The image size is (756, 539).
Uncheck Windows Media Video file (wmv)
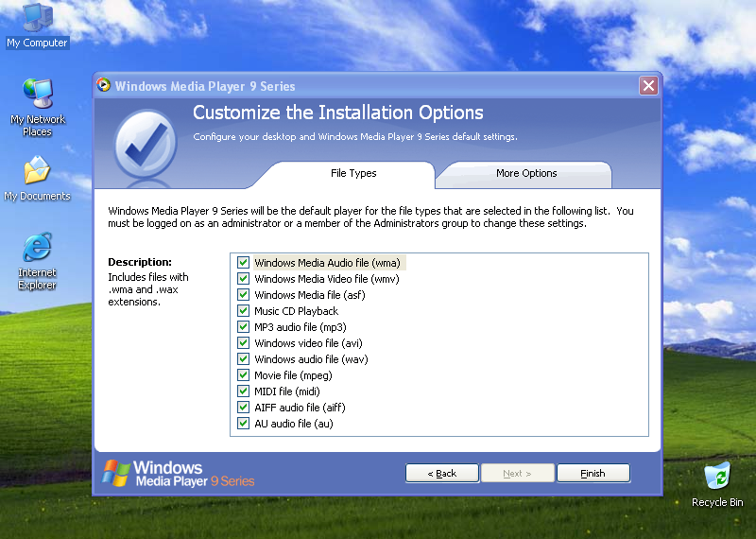click(x=243, y=278)
